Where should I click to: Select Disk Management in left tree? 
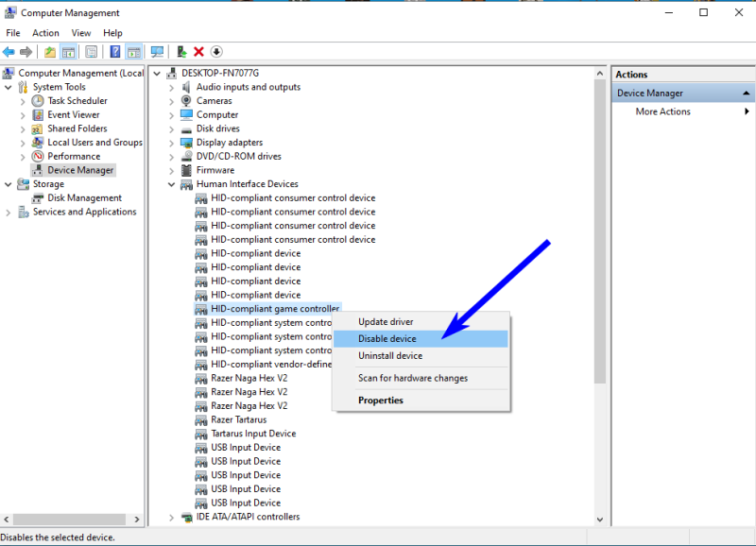click(x=84, y=198)
